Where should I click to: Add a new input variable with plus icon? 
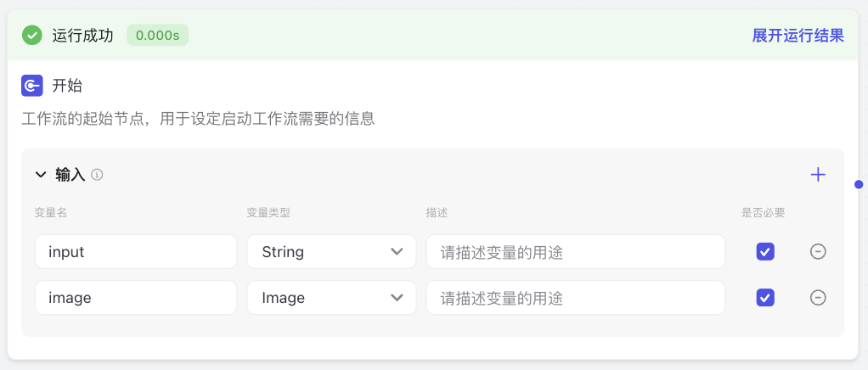pyautogui.click(x=818, y=175)
